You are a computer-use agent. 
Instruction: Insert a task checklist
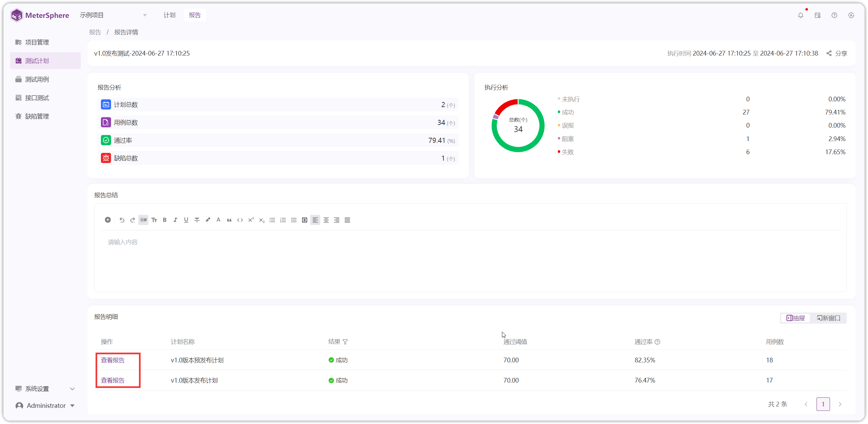click(294, 220)
